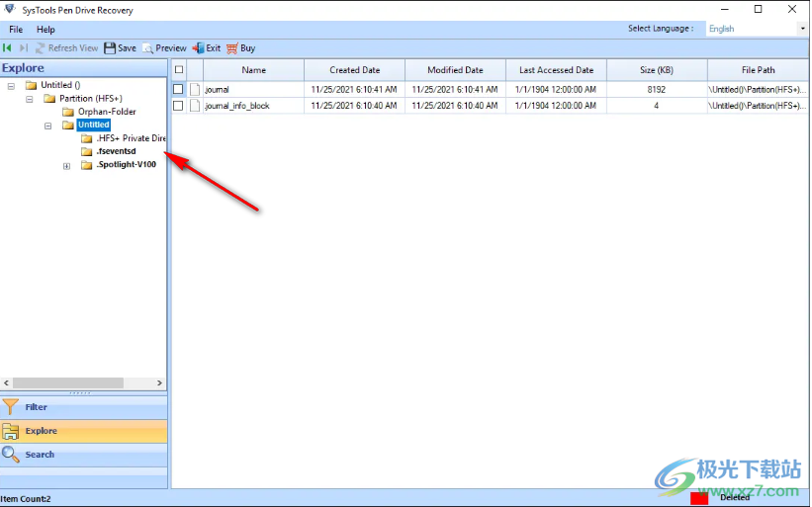Switch to the Explore pane
Image resolution: width=812 pixels, height=507 pixels.
(83, 431)
